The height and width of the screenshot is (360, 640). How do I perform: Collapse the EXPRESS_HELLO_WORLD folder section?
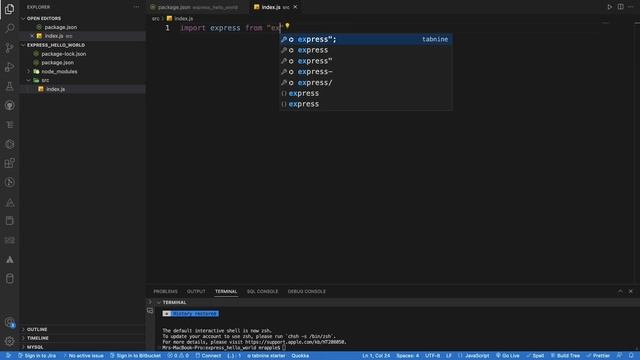[56, 45]
